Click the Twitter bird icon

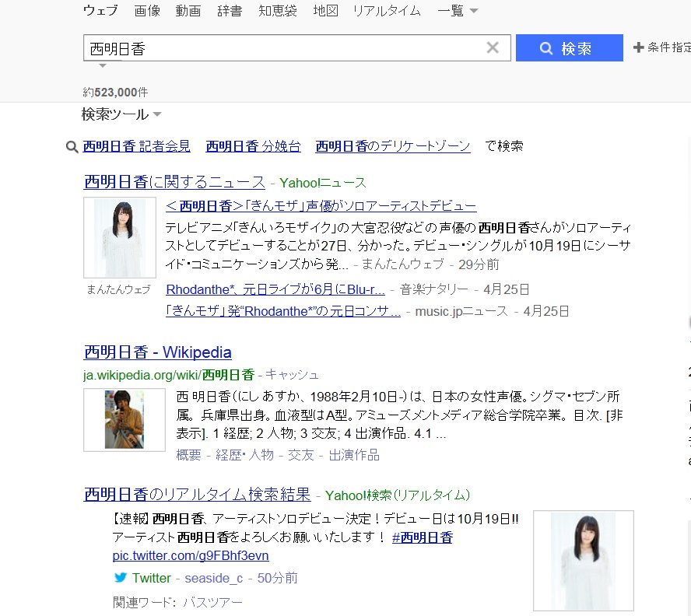click(x=121, y=577)
